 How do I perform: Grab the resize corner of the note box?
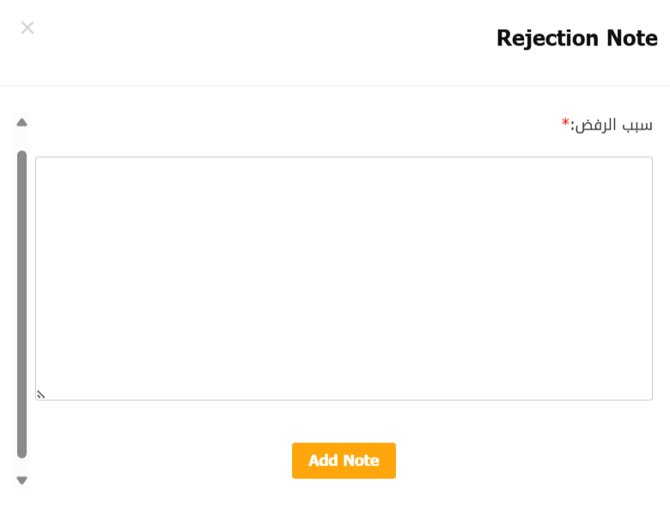[x=41, y=394]
